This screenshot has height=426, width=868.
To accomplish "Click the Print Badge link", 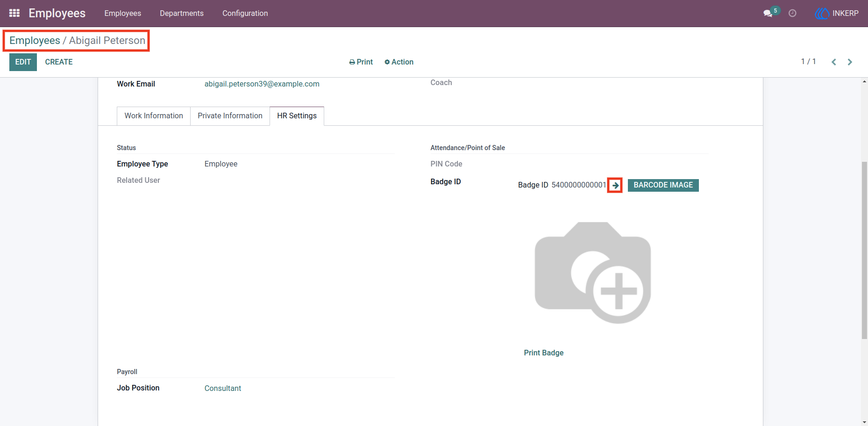I will click(x=544, y=353).
